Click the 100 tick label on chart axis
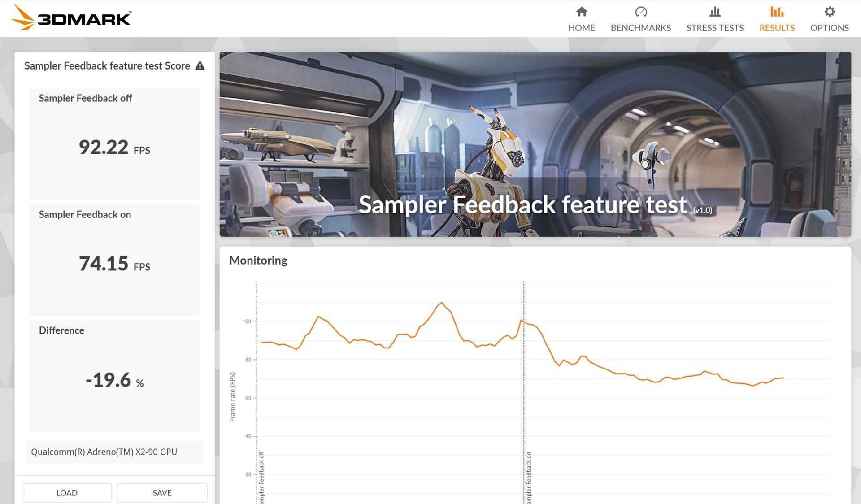861x504 pixels. 247,322
